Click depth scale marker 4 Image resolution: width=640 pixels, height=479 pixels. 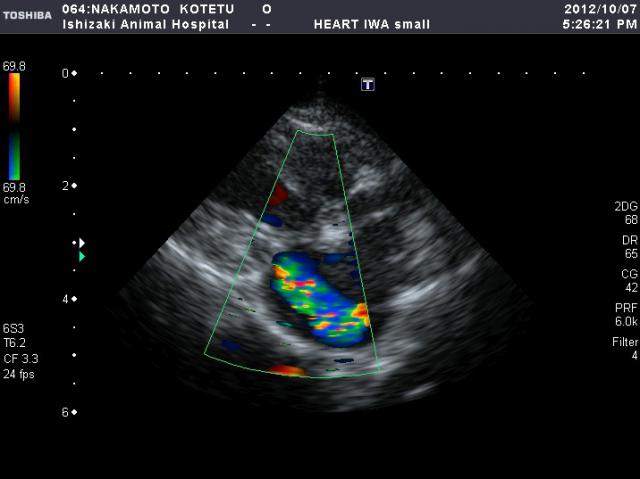click(65, 299)
